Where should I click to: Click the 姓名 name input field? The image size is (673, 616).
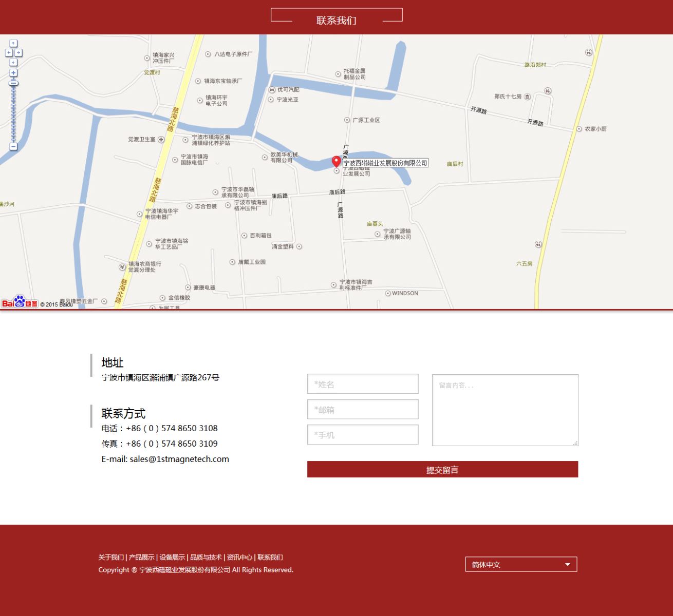[x=363, y=384]
